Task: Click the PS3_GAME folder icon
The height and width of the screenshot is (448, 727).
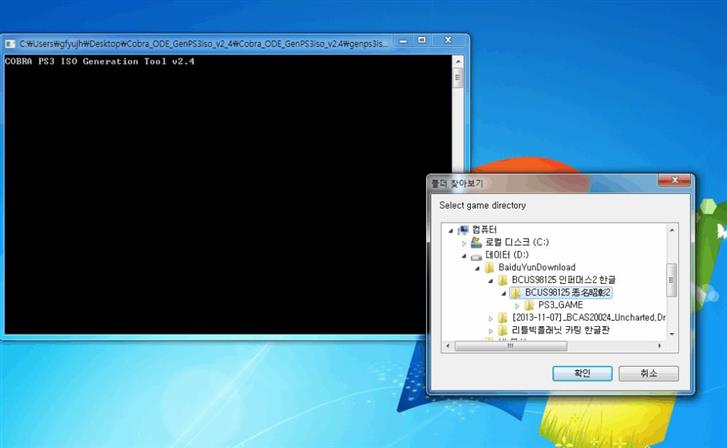Action: [529, 305]
